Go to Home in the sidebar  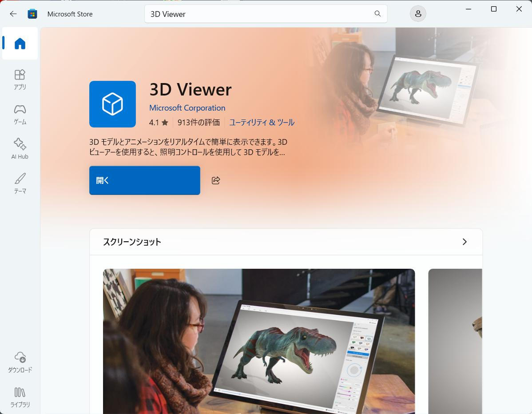click(x=20, y=44)
